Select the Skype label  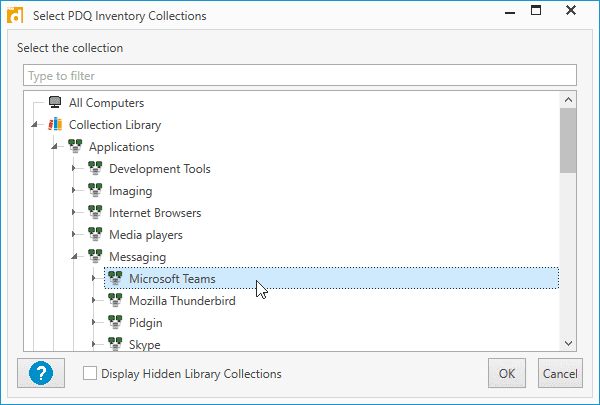pos(145,345)
